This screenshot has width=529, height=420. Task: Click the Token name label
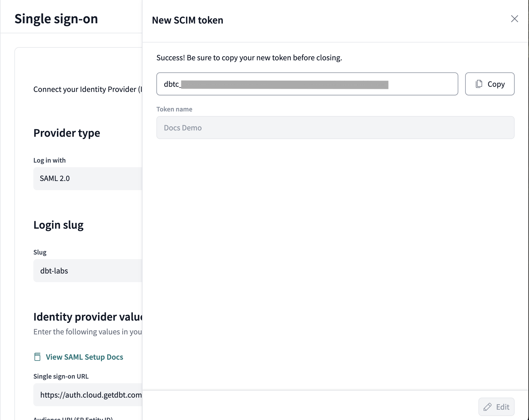174,109
